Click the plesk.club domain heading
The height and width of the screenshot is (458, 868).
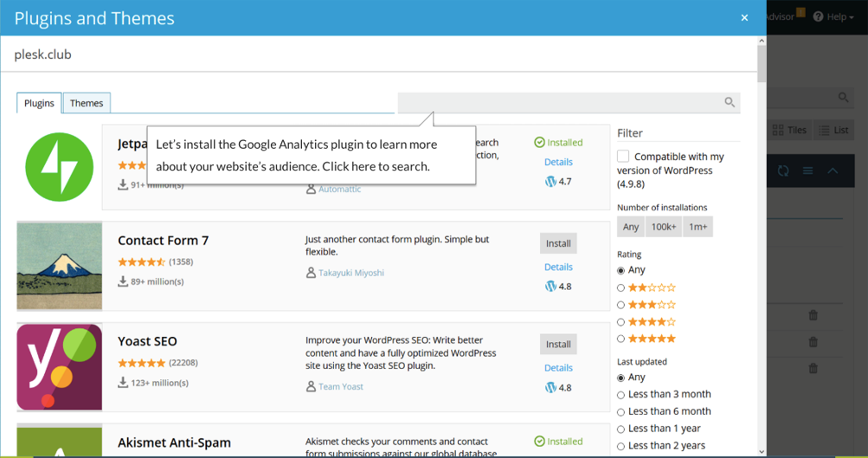pos(42,55)
